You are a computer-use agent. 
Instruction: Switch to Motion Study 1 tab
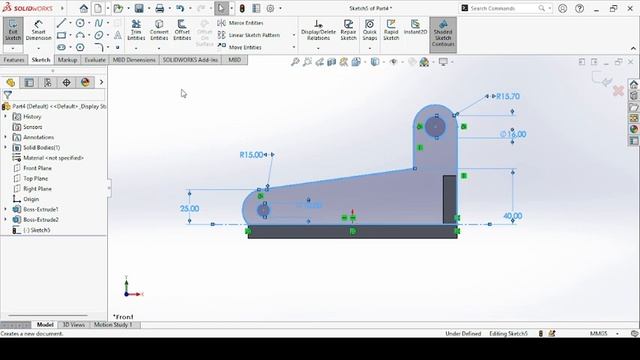tap(113, 325)
